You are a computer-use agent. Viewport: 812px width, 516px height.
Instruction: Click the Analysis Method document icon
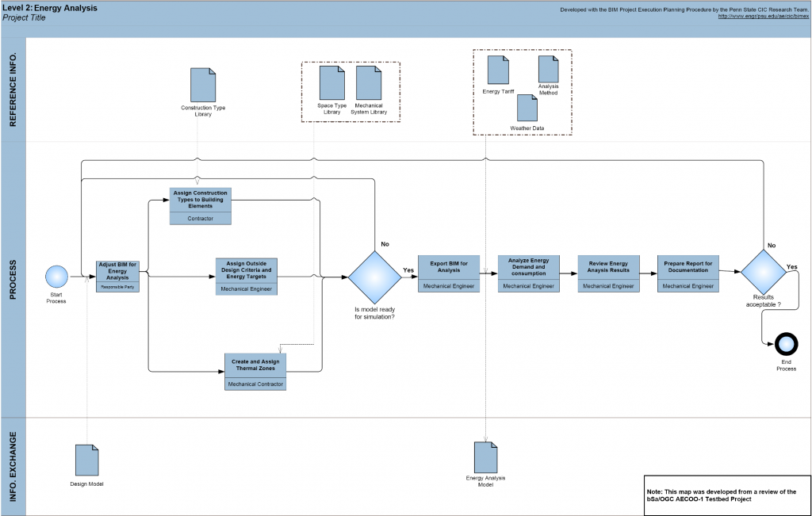(x=548, y=69)
